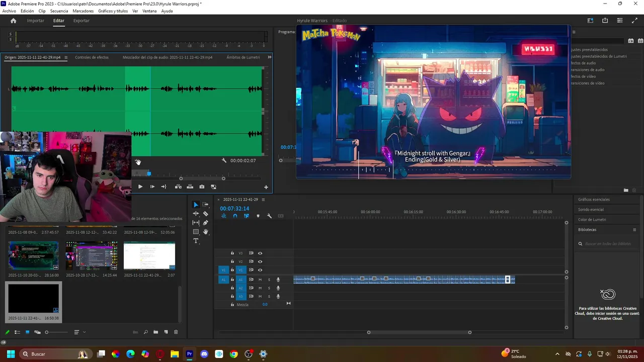Open Bibliotecas panel menu

pos(634,230)
